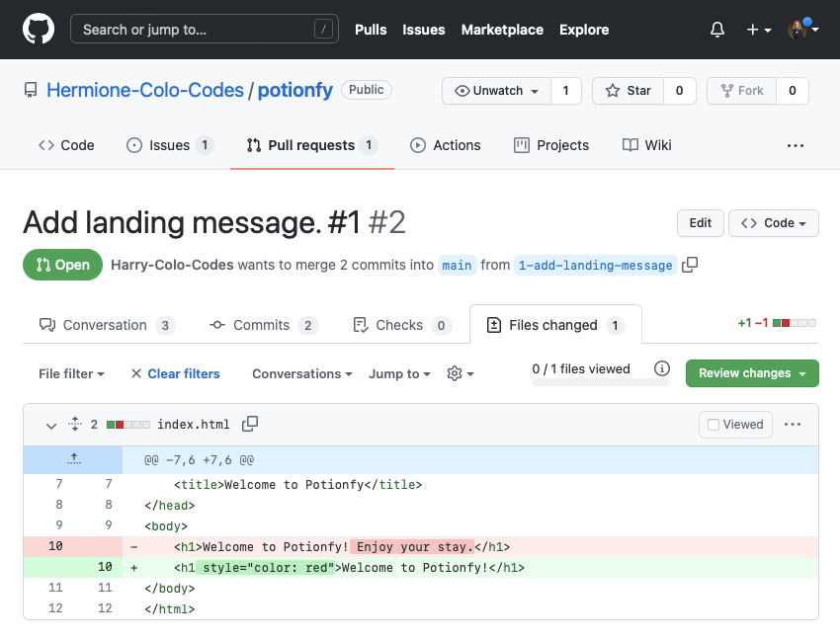
Task: Open index.html file options ellipsis menu
Action: point(792,424)
